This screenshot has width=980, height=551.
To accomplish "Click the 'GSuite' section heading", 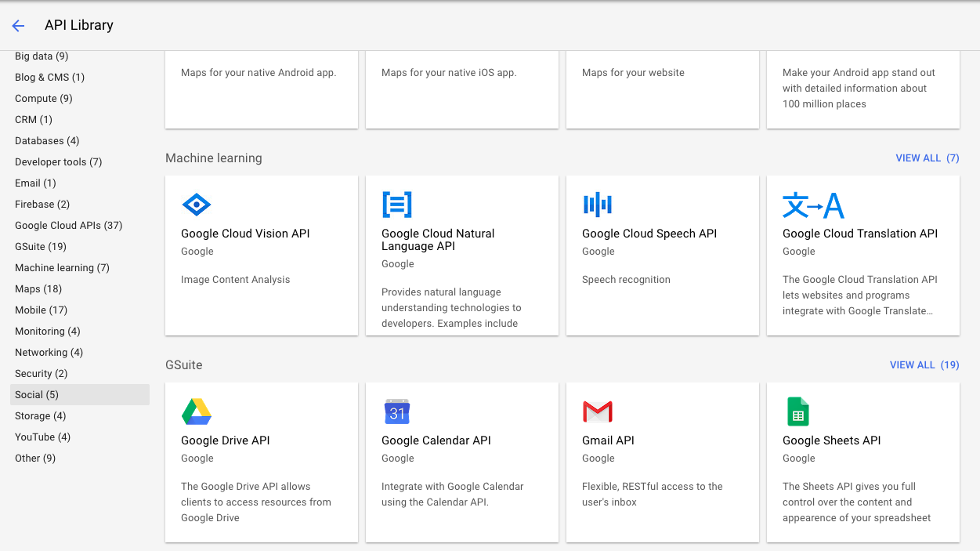I will (x=184, y=365).
